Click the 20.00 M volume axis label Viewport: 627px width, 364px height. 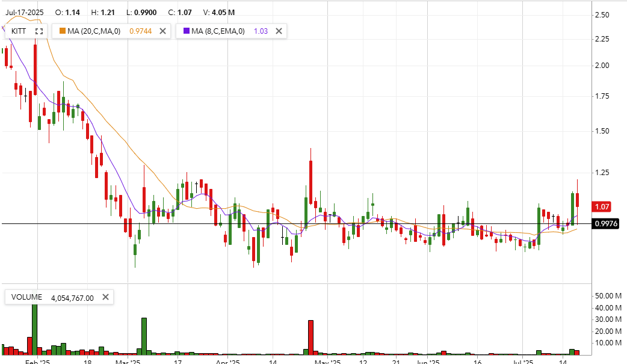(608, 331)
